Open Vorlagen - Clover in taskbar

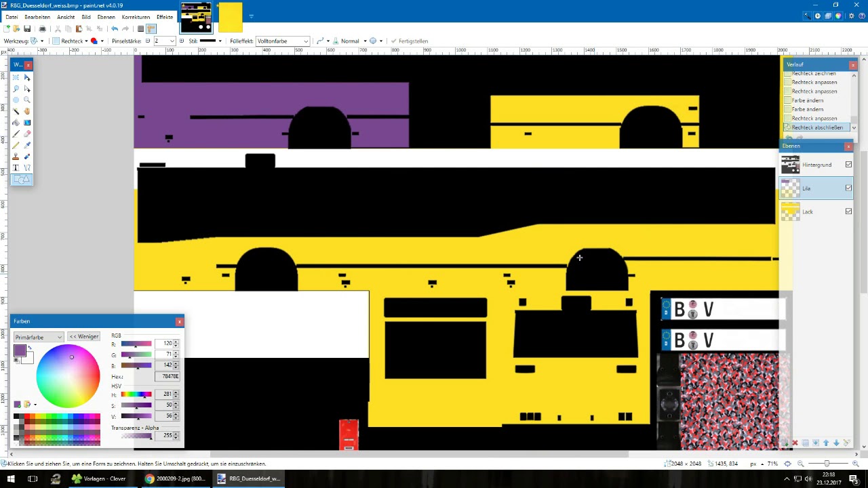coord(99,479)
